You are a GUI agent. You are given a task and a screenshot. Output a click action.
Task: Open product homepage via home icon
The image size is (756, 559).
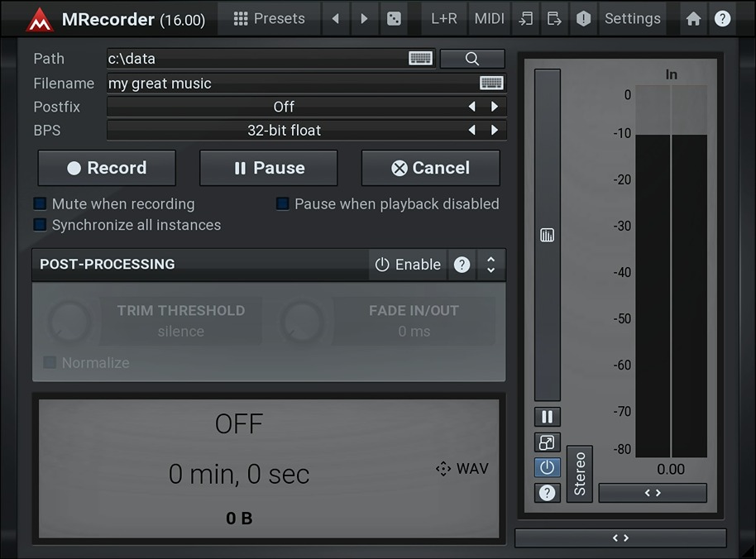pyautogui.click(x=693, y=17)
